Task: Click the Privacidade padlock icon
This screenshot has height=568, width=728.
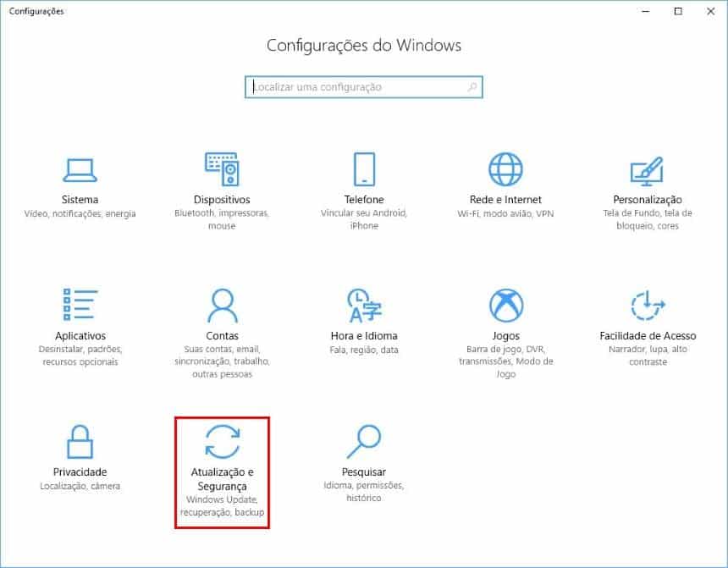Action: [x=80, y=442]
